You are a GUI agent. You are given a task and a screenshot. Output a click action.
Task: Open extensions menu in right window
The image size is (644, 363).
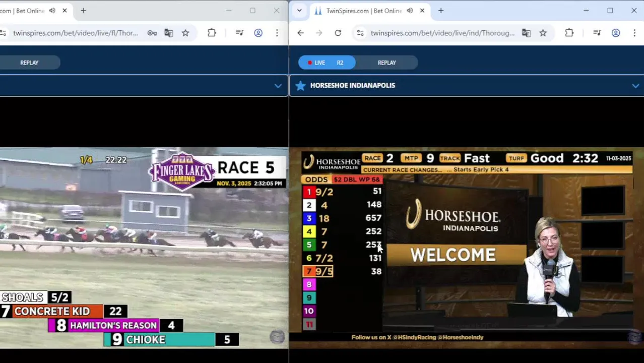pyautogui.click(x=569, y=33)
